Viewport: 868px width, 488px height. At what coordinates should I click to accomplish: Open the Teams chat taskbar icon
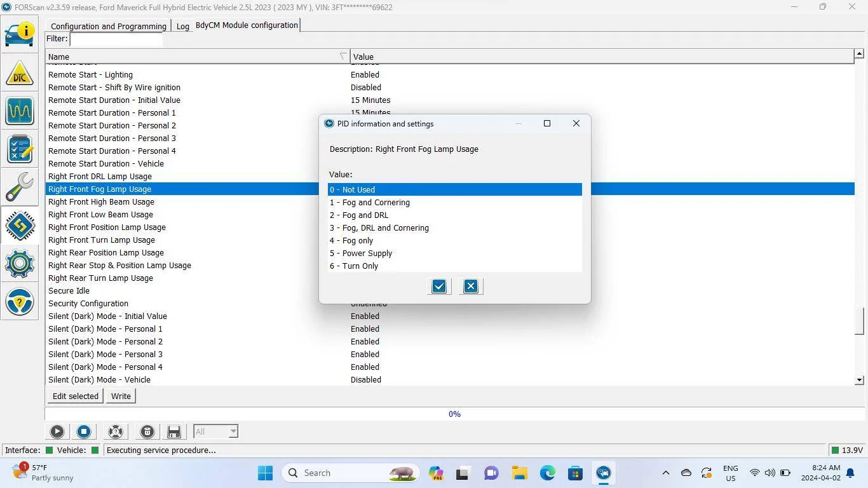491,473
